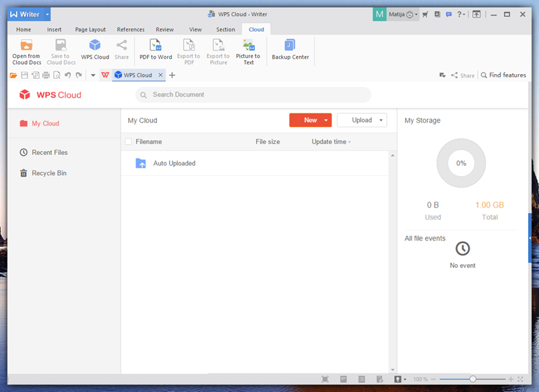Tick the select-all Filename checkbox
Image resolution: width=539 pixels, height=392 pixels.
[x=129, y=142]
